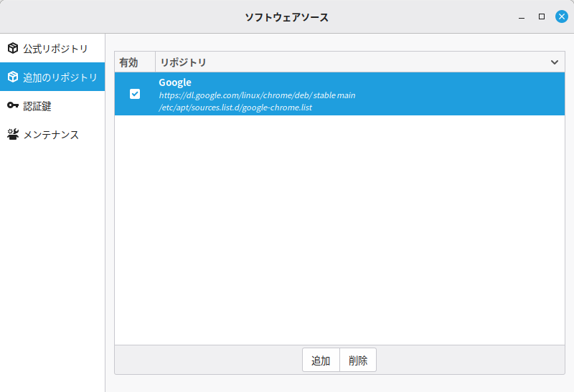Close the ソフトウェアソース window
The width and height of the screenshot is (574, 392).
[x=562, y=16]
